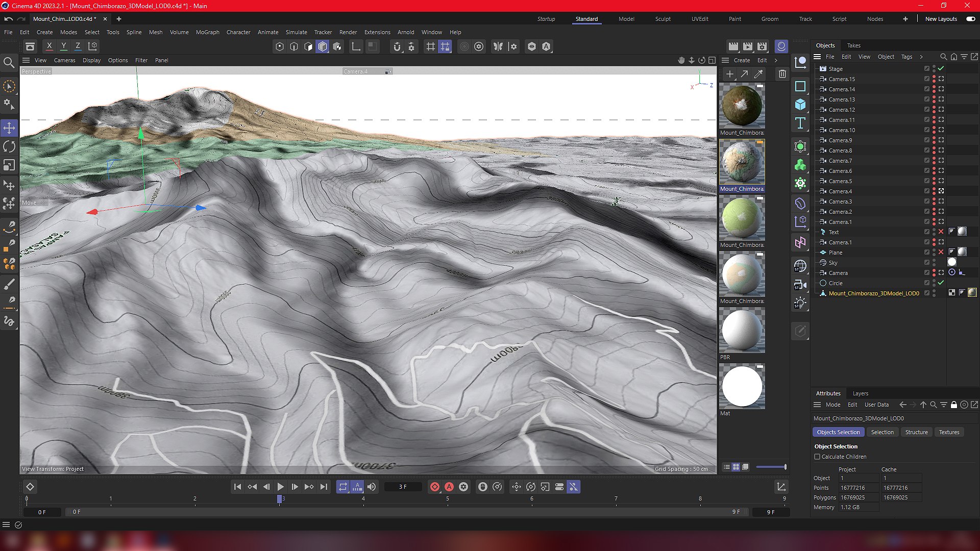Expand Material Manager menu overflow chevron
Image resolution: width=980 pixels, height=551 pixels.
(x=776, y=60)
